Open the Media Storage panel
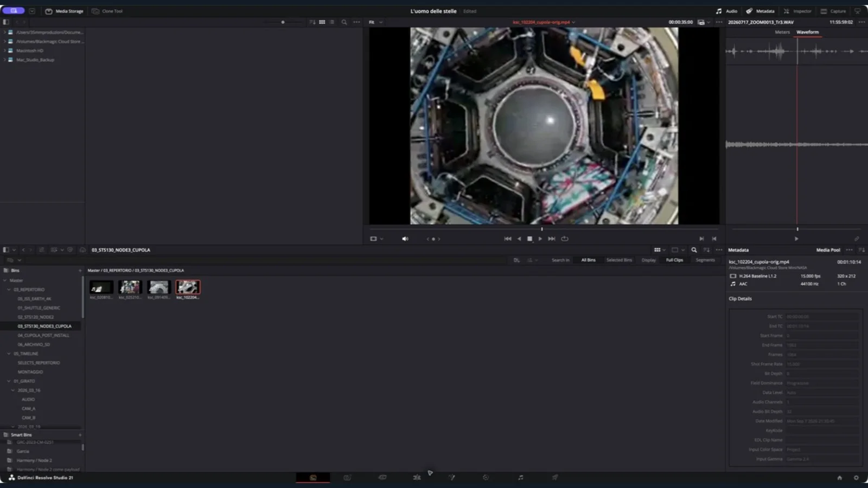The width and height of the screenshot is (868, 488). coord(64,11)
